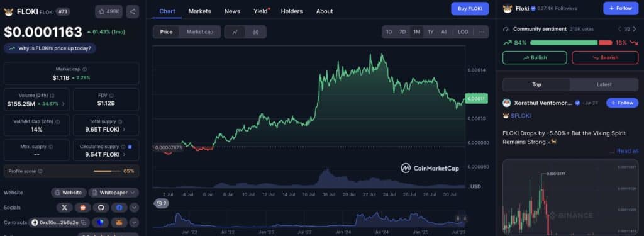Select the Market cap chart toggle
This screenshot has width=644, height=236.
200,32
